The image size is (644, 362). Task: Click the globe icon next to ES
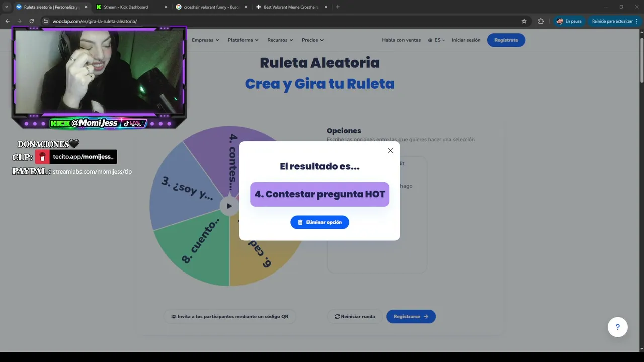pyautogui.click(x=430, y=40)
